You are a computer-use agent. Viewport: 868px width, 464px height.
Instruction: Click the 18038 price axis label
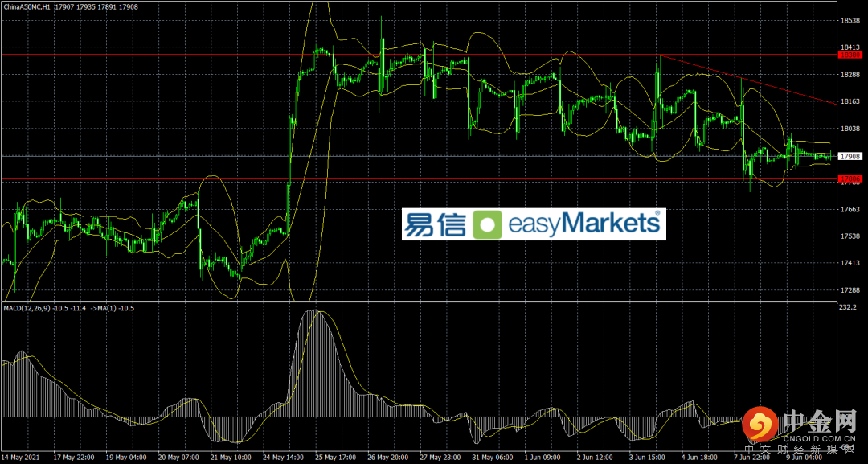coord(850,129)
